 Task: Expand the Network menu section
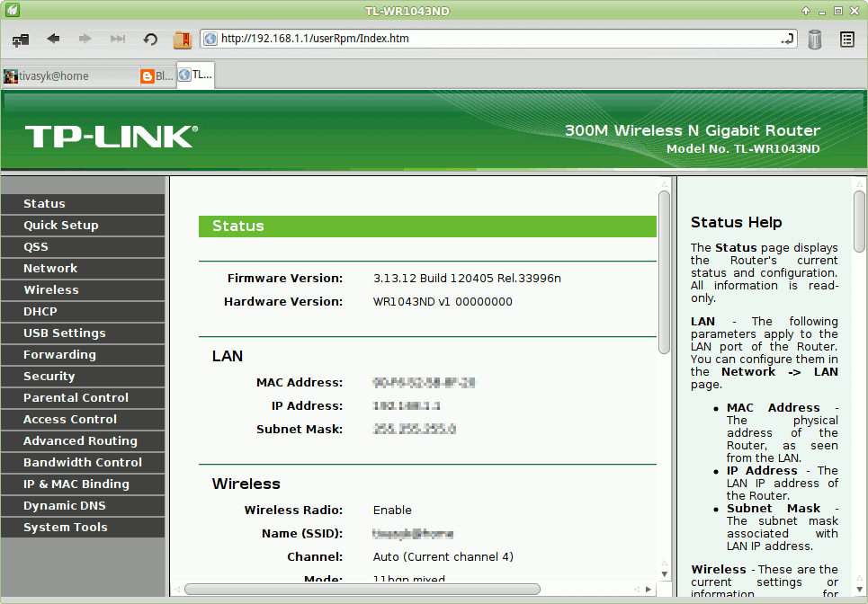point(83,268)
